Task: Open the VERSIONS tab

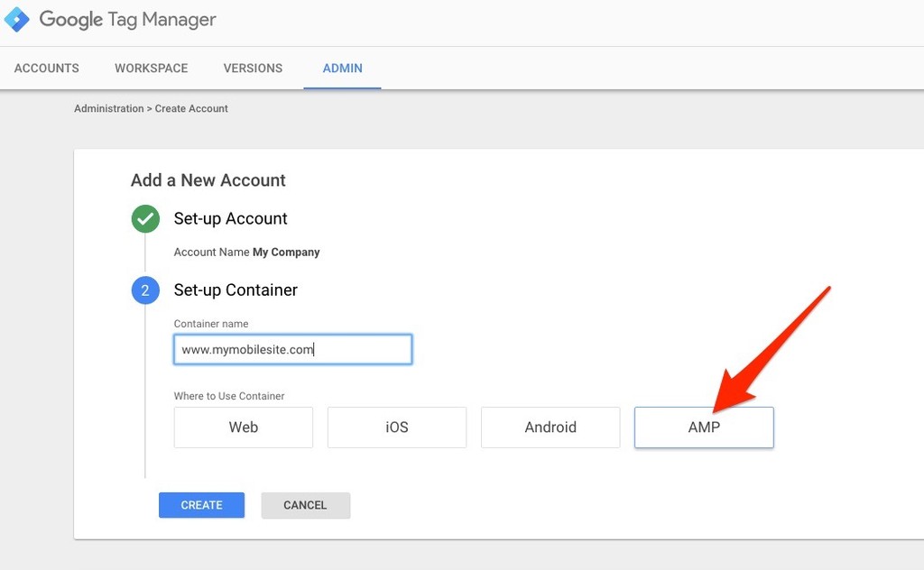Action: point(253,68)
